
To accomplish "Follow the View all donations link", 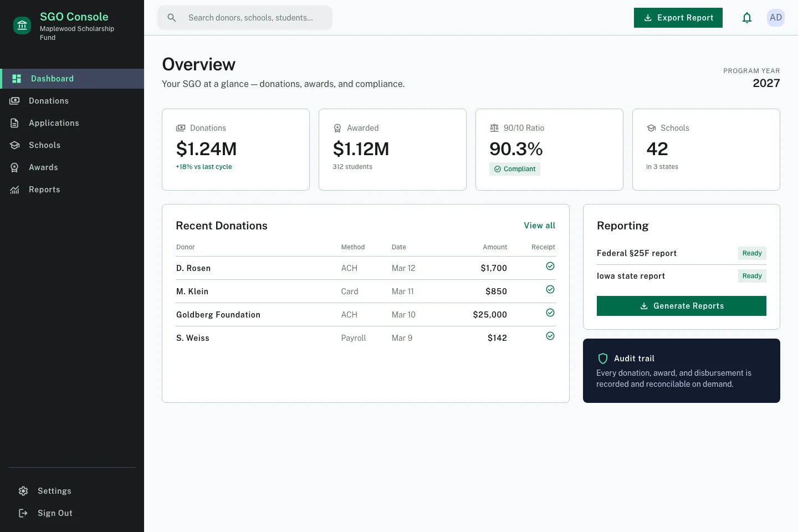I will click(540, 226).
